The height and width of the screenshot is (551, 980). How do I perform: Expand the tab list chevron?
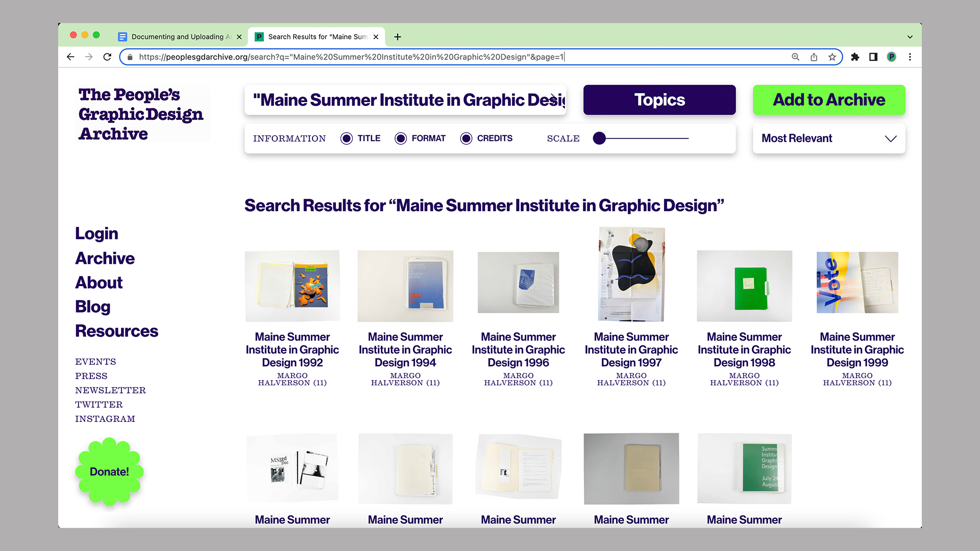(x=910, y=37)
